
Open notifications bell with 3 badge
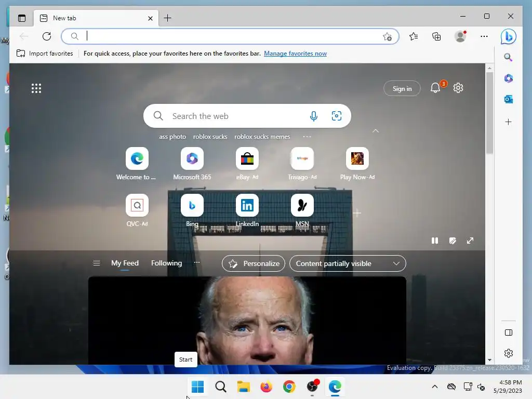436,88
